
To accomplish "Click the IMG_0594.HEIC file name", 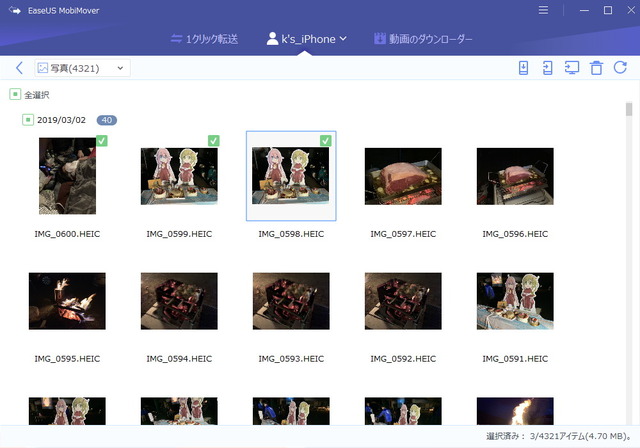I will 179,359.
